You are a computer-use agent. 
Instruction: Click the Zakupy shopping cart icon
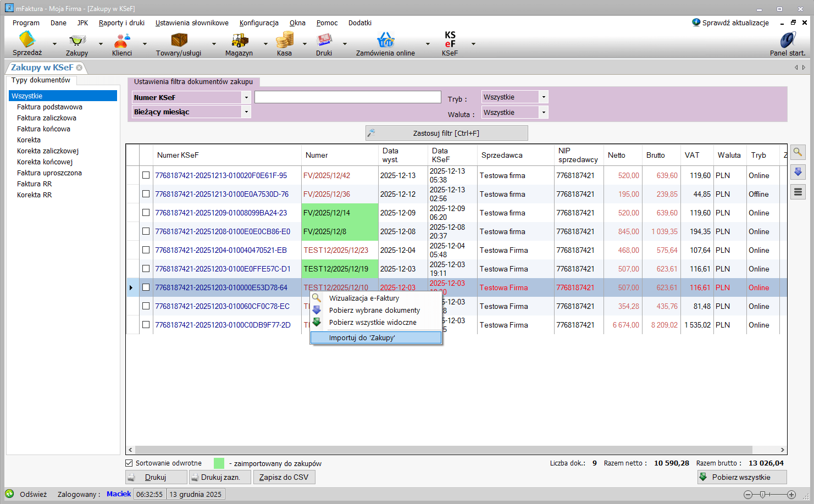click(x=77, y=40)
